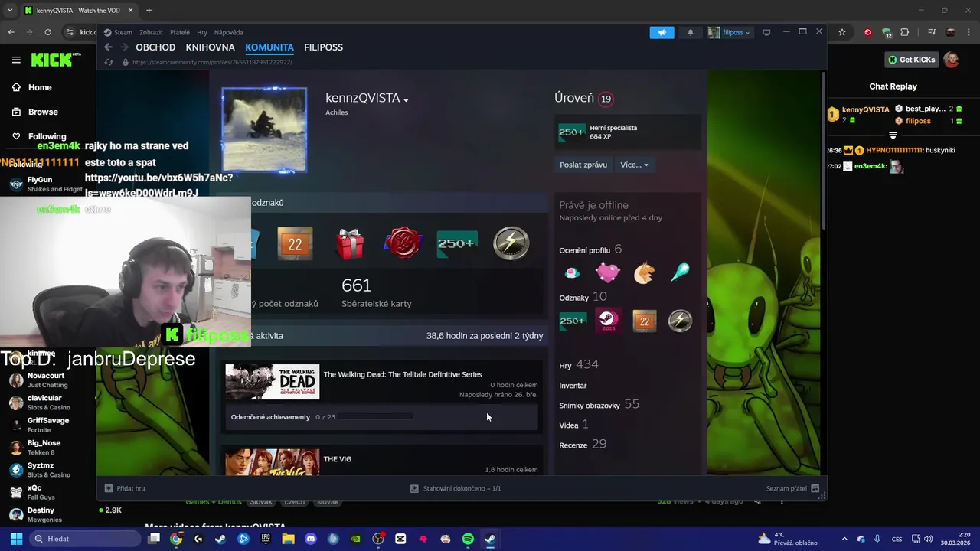Open the 661 Sběratelské karty stat
Screen dimensions: 980x551
(x=376, y=293)
